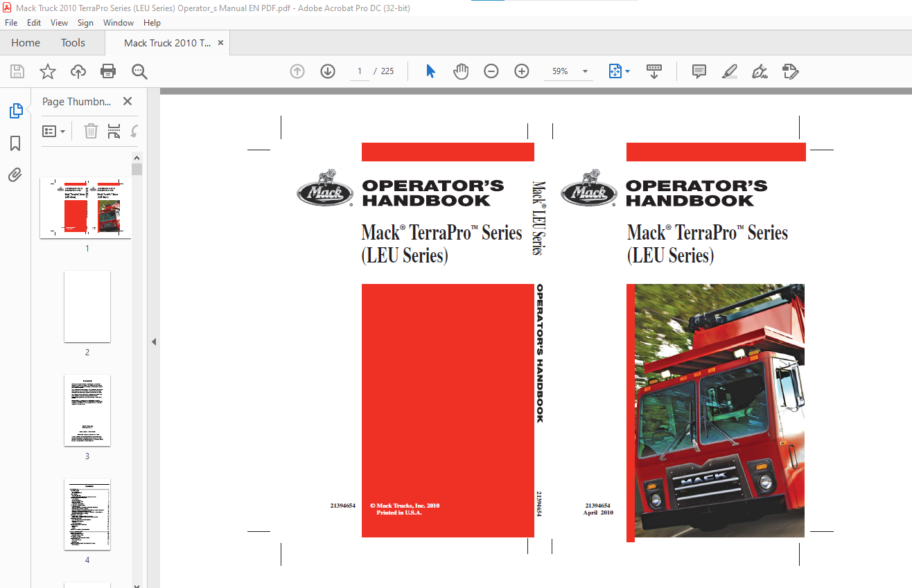Open the Fill & Sign tool
The width and height of the screenshot is (912, 588).
click(760, 71)
